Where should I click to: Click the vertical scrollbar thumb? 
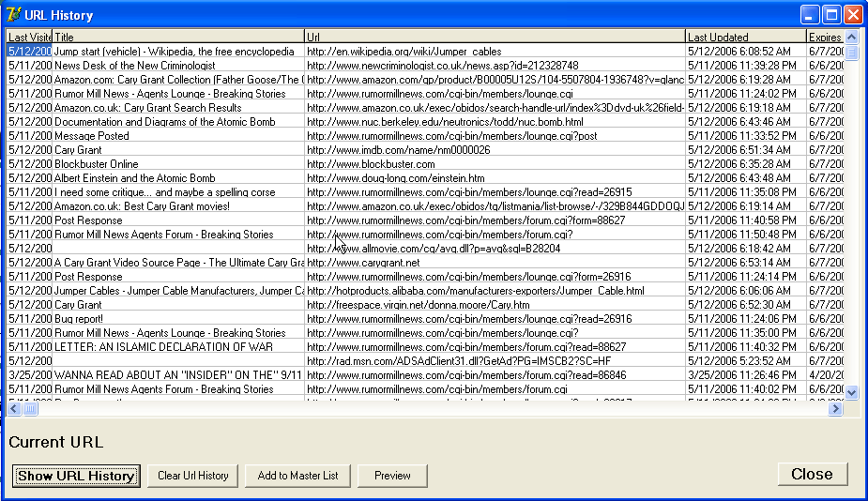[x=851, y=53]
